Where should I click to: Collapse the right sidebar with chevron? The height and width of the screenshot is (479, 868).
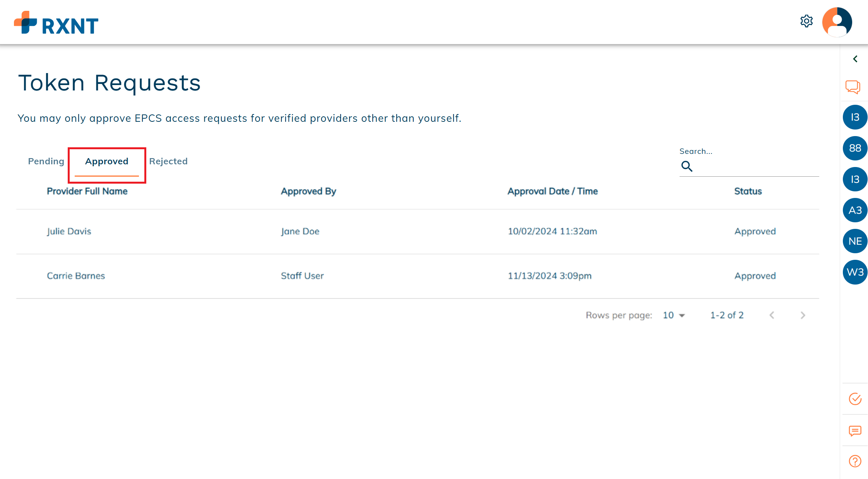pos(855,59)
